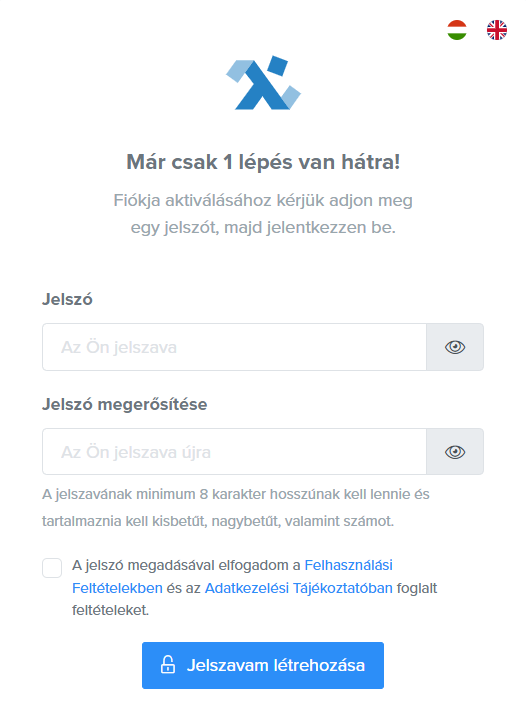Focus the 'Az Ön jelszava' password input
526x728 pixels.
point(234,347)
